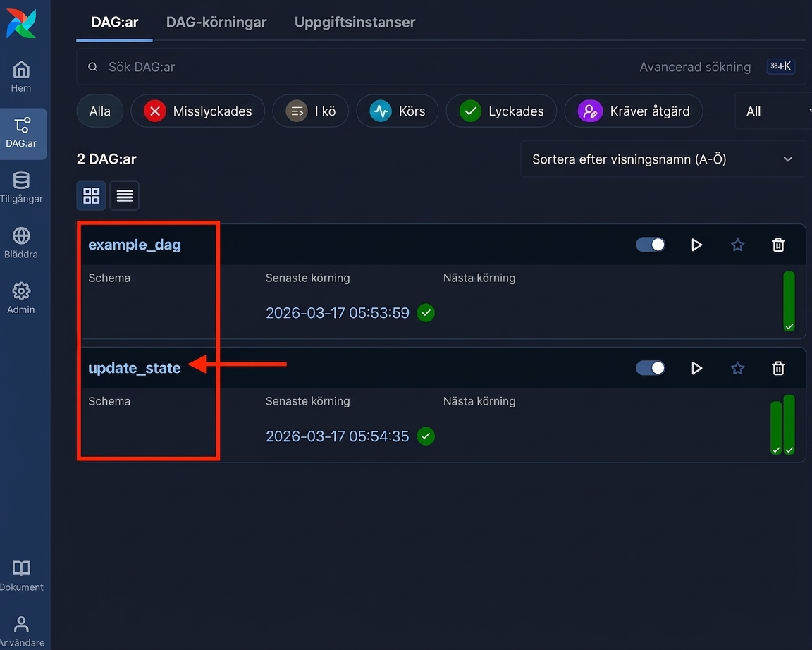Delete the example_dag DAG
Image resolution: width=812 pixels, height=650 pixels.
coord(778,245)
